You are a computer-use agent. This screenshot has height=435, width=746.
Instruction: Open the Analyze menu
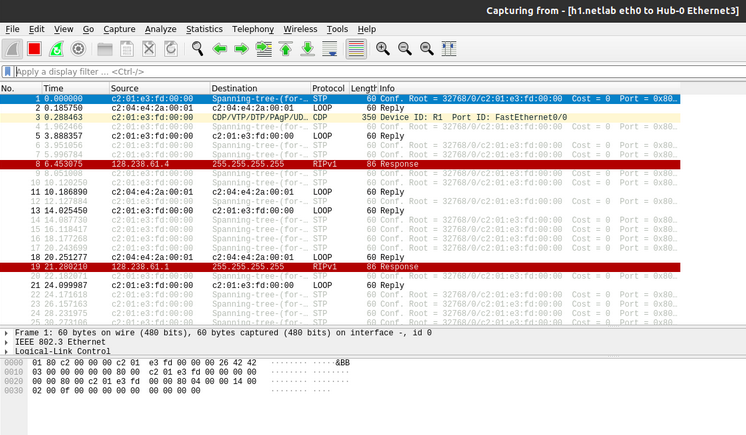pyautogui.click(x=160, y=29)
